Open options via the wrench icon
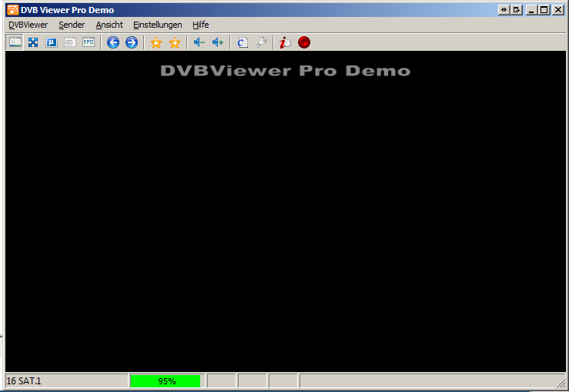The image size is (569, 392). (261, 42)
